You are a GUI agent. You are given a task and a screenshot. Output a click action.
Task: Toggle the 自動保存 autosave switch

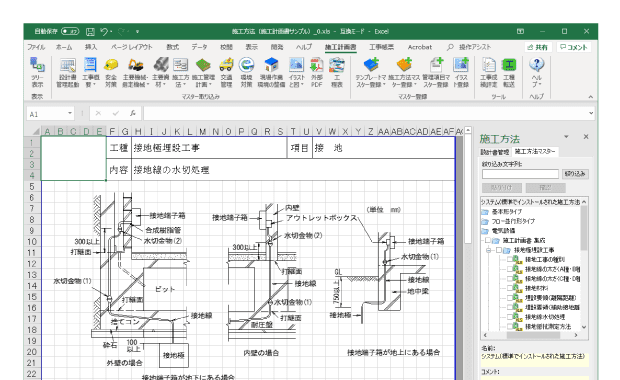pos(70,31)
